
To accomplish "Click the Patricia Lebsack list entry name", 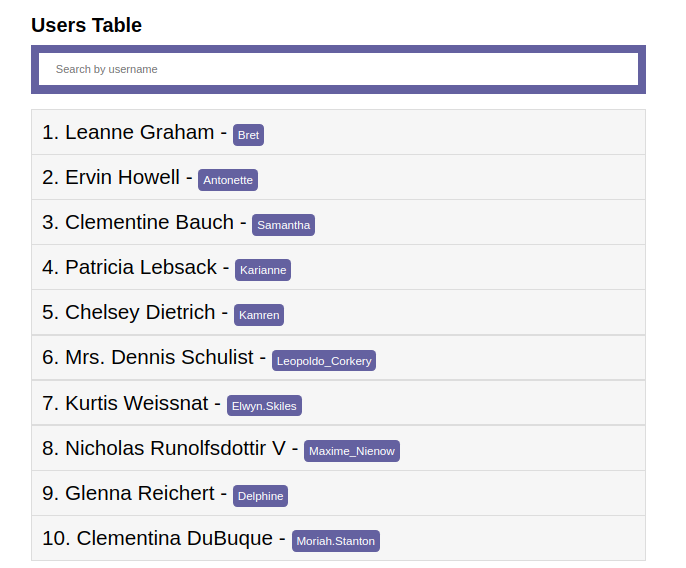I will coord(141,267).
